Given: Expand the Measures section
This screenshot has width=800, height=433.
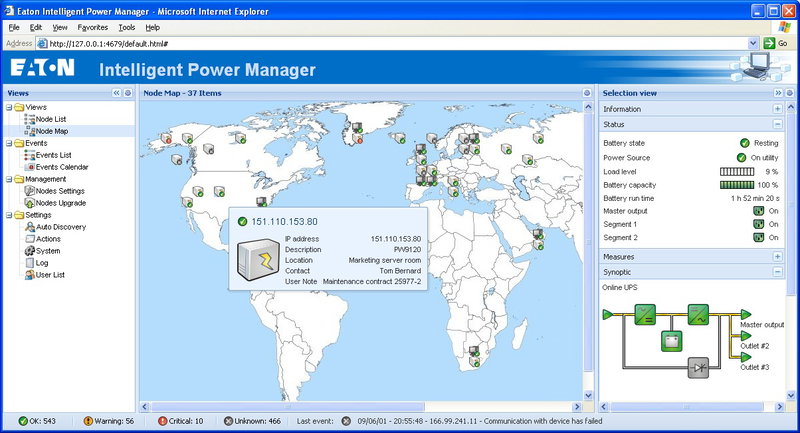Looking at the screenshot, I should 778,257.
